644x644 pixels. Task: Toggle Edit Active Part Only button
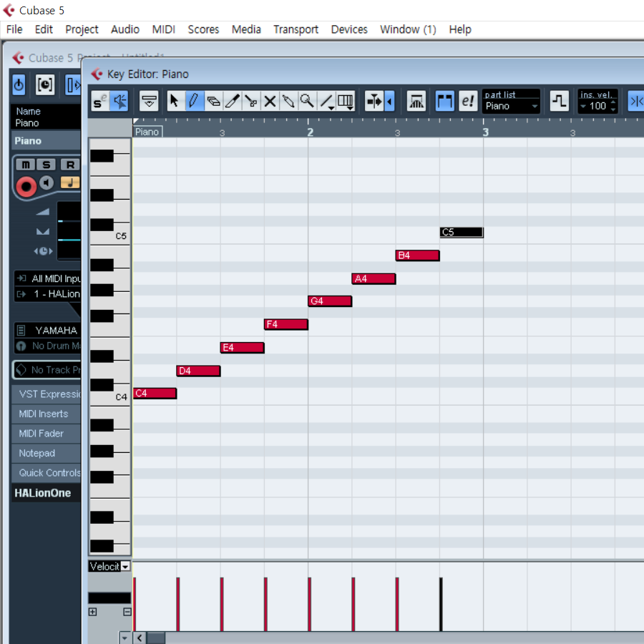click(468, 101)
